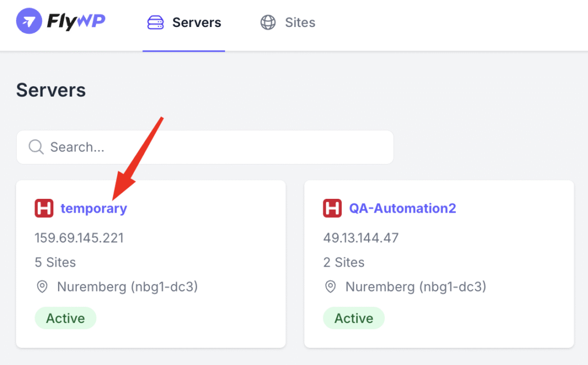
Task: Click the FlyWP paper plane logo icon
Action: tap(29, 21)
